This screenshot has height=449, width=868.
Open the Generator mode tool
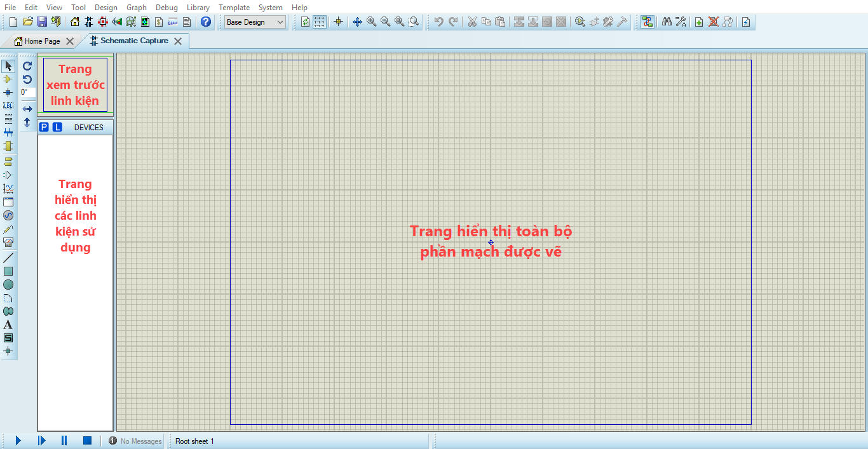coord(8,215)
